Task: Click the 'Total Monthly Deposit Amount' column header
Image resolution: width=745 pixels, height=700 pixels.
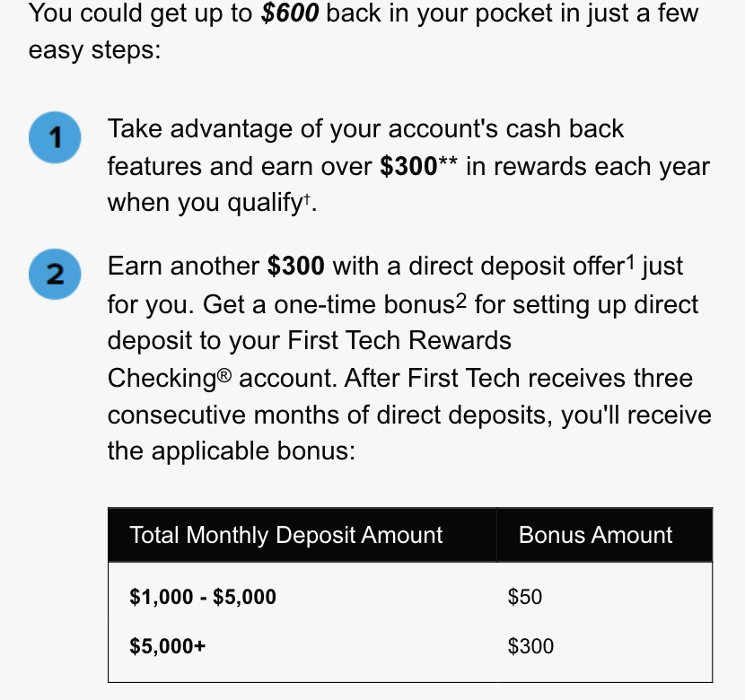Action: pyautogui.click(x=286, y=535)
